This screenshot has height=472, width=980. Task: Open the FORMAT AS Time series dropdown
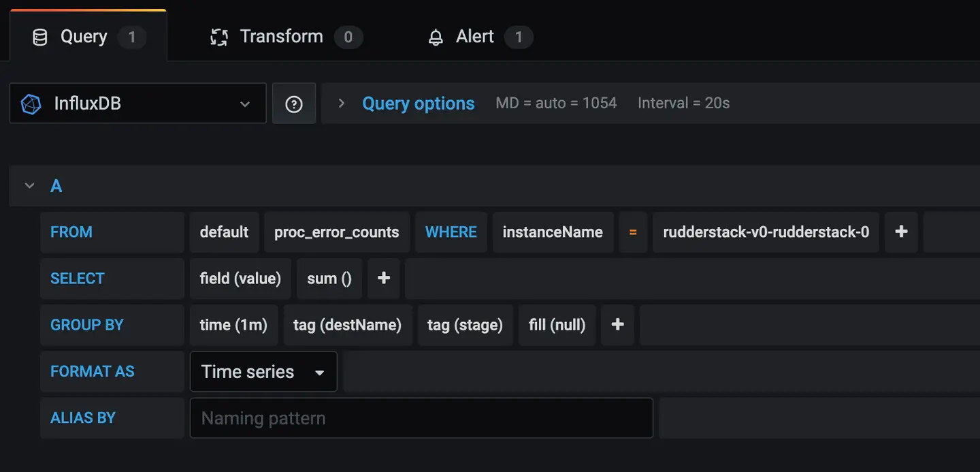[x=319, y=371]
